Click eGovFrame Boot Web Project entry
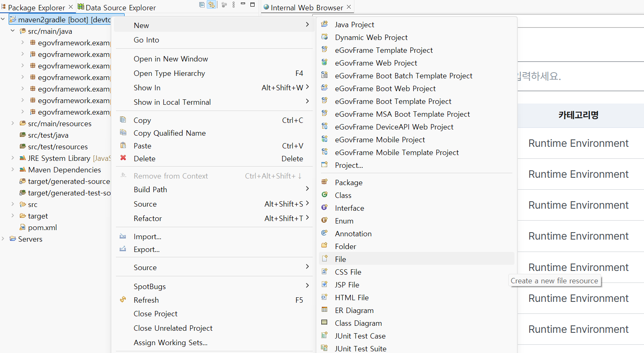The image size is (644, 353). [x=385, y=89]
